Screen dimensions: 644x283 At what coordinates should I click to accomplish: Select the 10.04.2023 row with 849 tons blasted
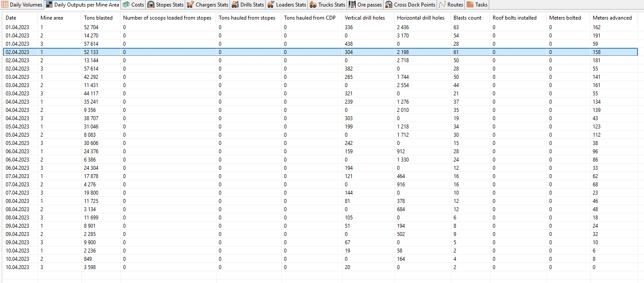pos(320,259)
